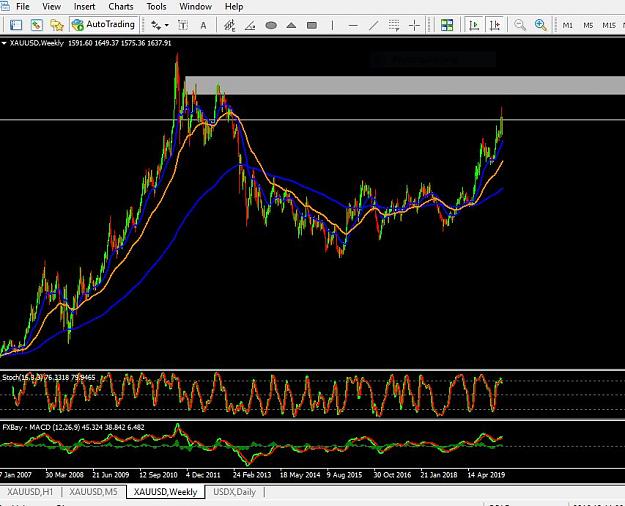Expand the triangle beside the XAUUSD,Weekly title

coord(4,43)
